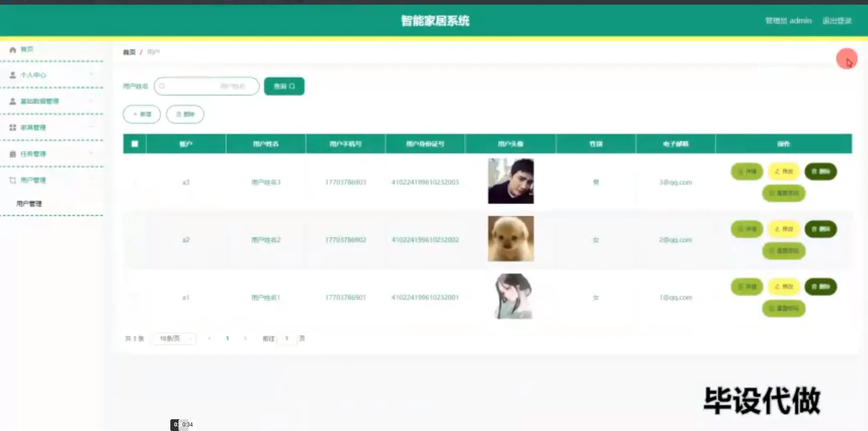Image resolution: width=868 pixels, height=431 pixels.
Task: Select the 首页 home icon in sidebar
Action: coord(13,49)
